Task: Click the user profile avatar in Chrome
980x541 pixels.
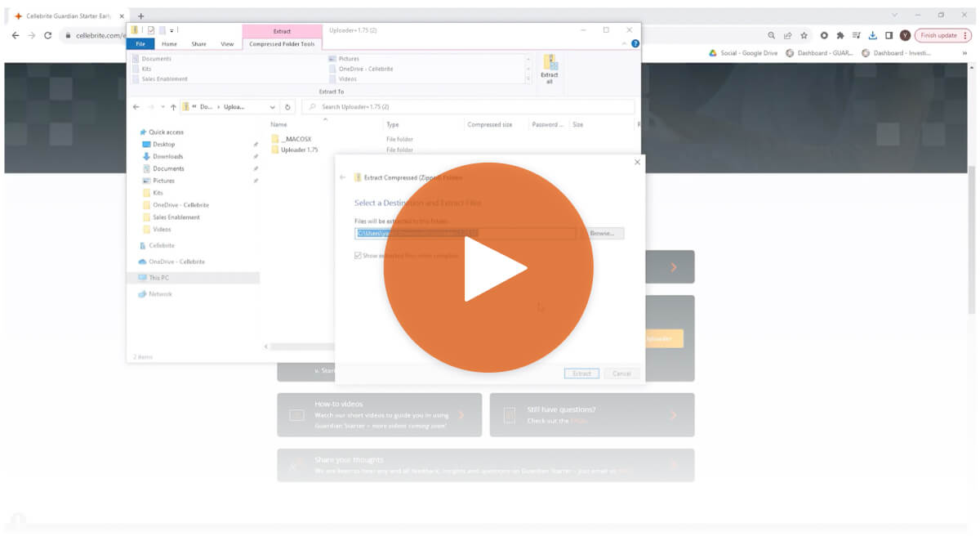Action: coord(905,35)
